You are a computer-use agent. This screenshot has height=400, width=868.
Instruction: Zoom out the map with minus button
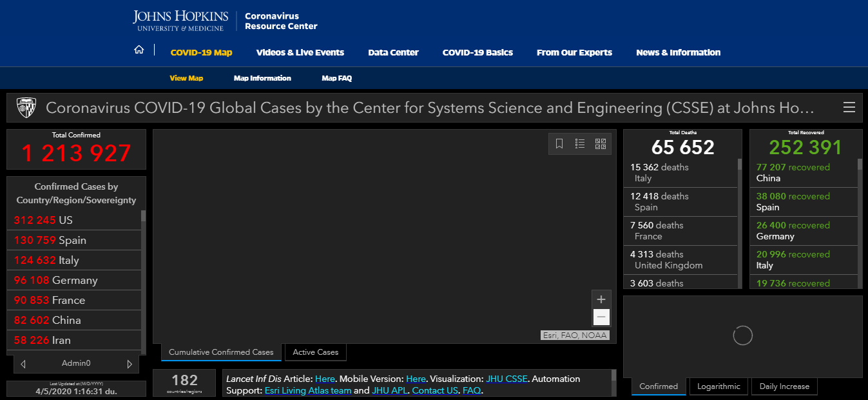coord(601,317)
